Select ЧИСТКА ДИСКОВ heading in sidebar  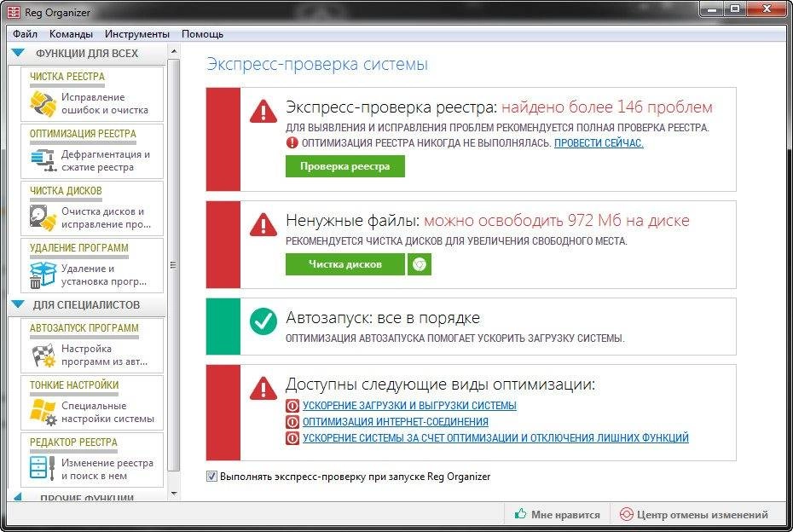tap(66, 191)
